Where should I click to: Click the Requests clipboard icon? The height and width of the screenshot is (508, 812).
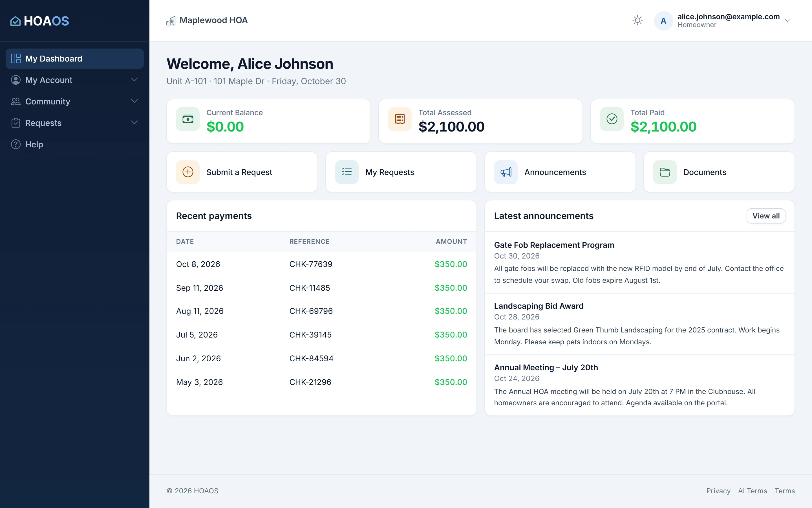point(16,123)
